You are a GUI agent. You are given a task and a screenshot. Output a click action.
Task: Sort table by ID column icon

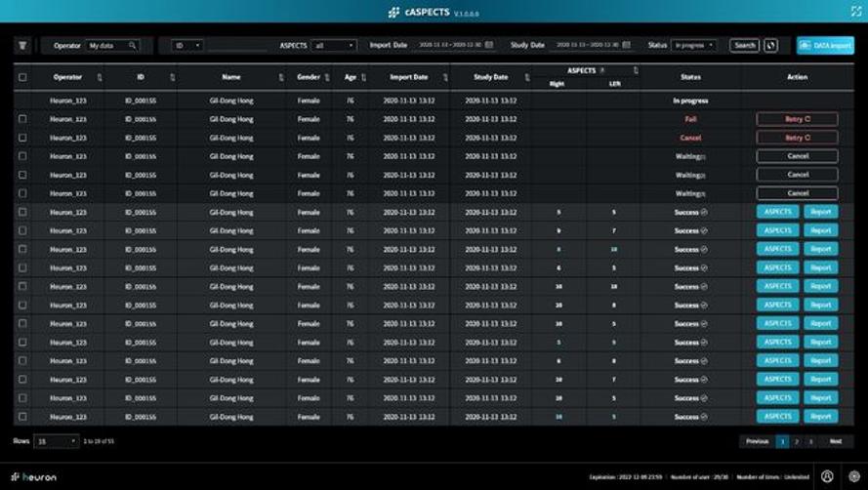[x=172, y=77]
